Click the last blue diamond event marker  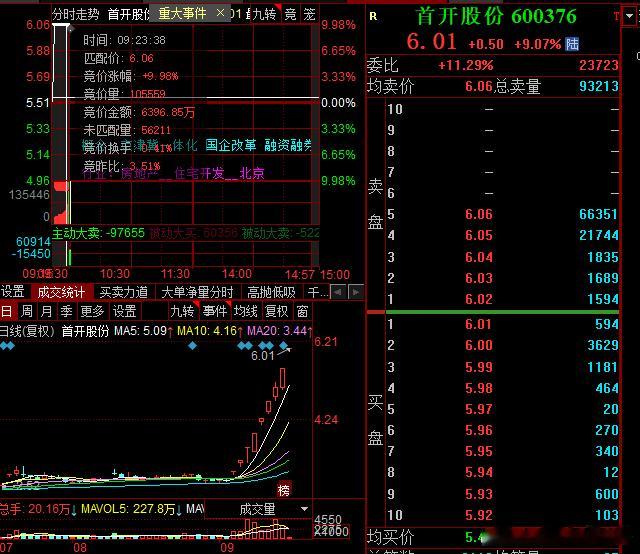[x=284, y=346]
